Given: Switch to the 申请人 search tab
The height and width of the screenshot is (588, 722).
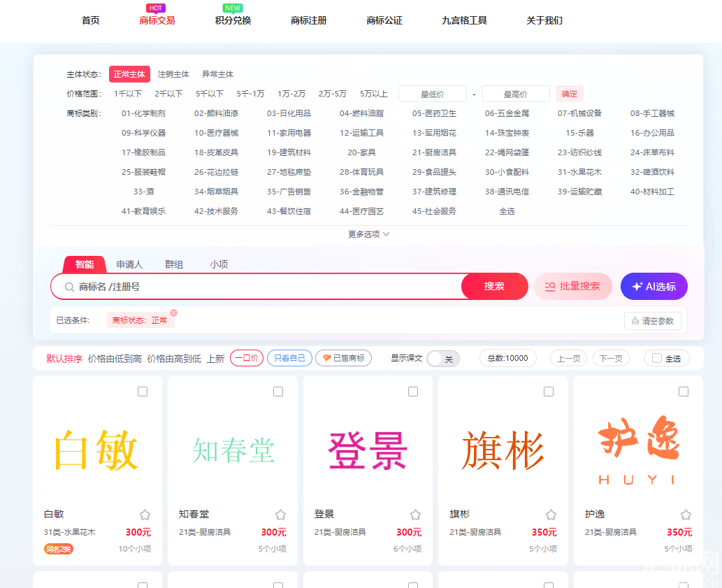Looking at the screenshot, I should pos(129,264).
